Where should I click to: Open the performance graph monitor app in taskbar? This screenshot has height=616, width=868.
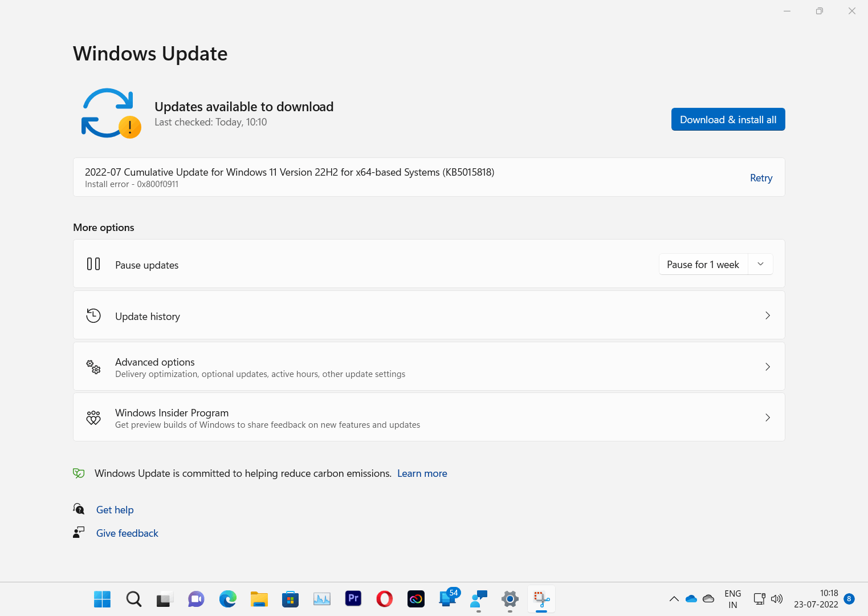tap(322, 599)
